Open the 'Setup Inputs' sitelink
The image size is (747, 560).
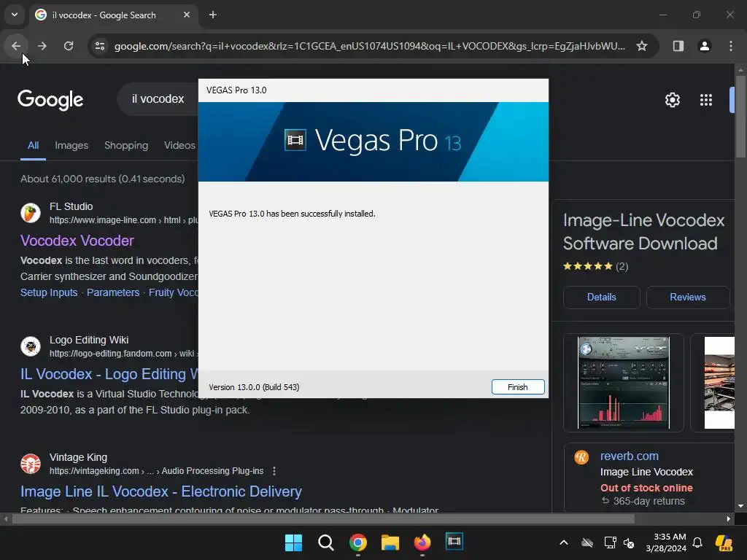49,292
